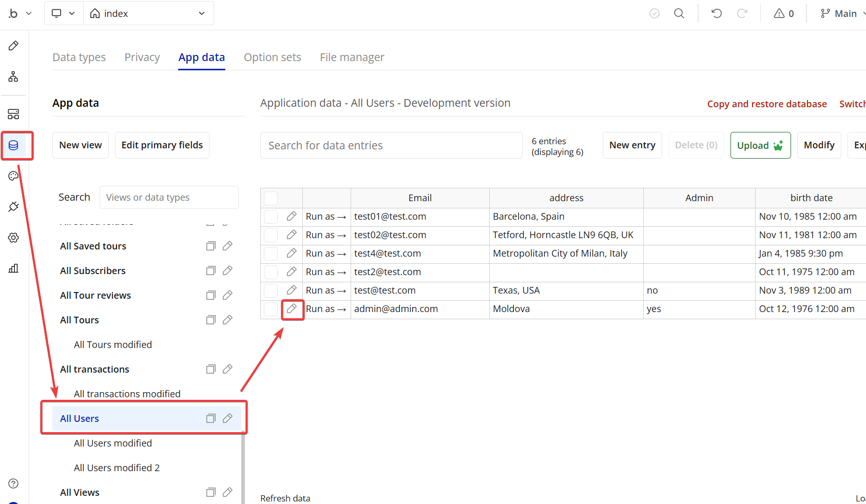
Task: Open the responsive device view dropdown
Action: [63, 13]
